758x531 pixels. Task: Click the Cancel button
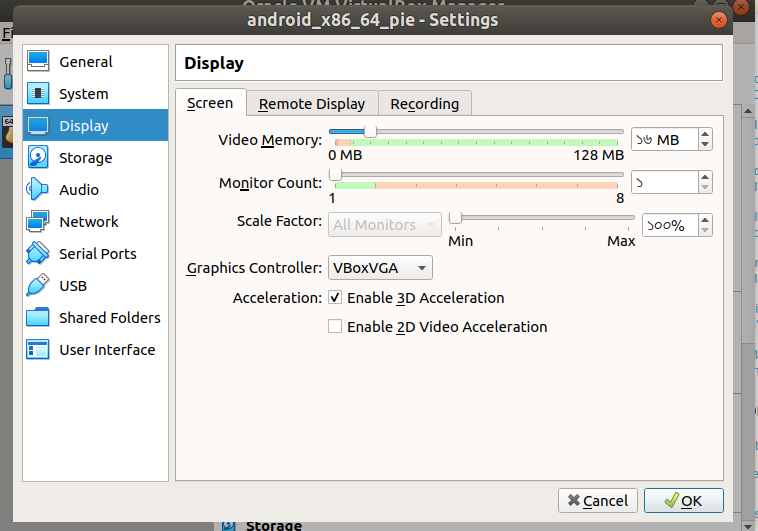[598, 501]
